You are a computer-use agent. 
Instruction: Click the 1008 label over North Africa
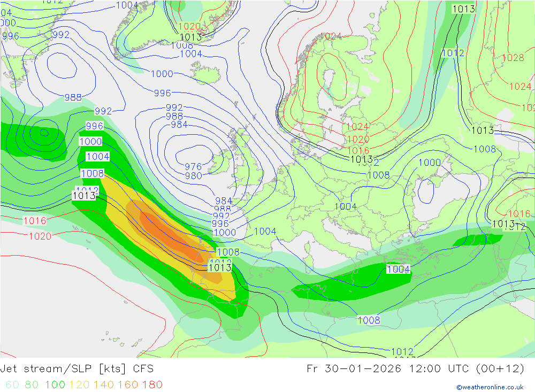369,320
